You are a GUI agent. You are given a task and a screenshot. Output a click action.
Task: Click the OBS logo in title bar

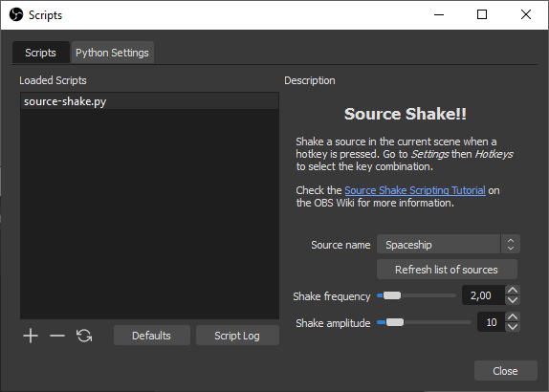[x=16, y=14]
